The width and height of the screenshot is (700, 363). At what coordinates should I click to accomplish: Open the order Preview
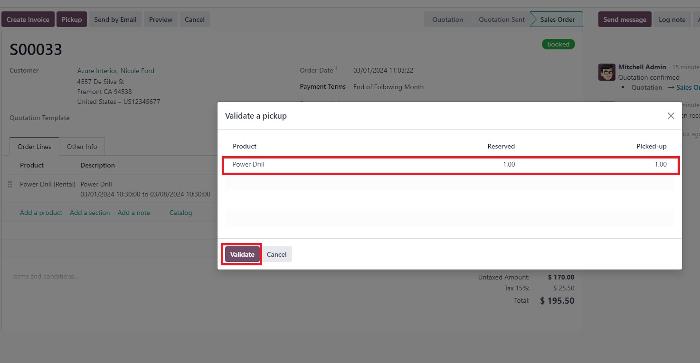(160, 20)
